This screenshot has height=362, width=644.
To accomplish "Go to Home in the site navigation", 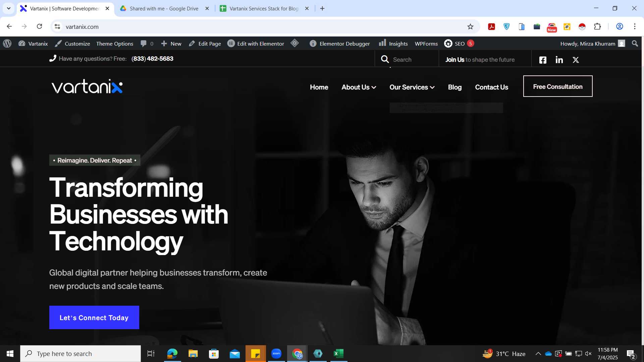I will (319, 87).
